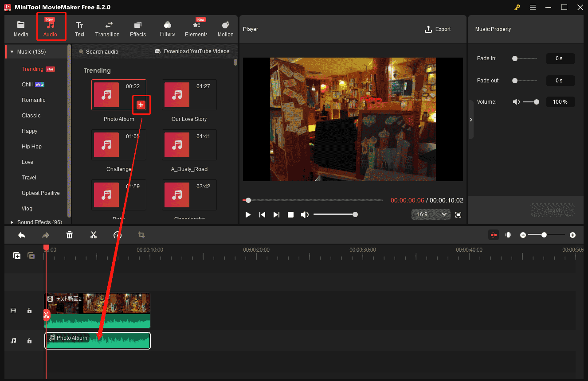Expand the Sound Effects category

[x=12, y=222]
